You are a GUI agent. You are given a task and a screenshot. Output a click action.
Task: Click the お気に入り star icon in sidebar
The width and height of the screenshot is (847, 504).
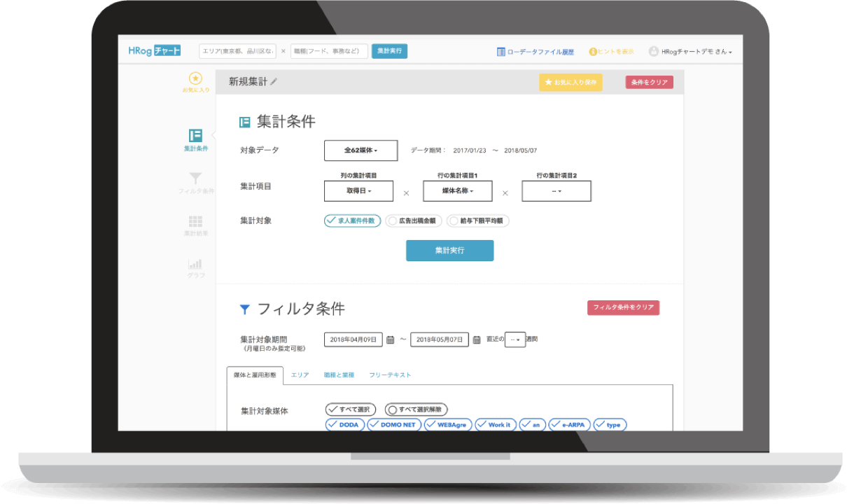pos(196,79)
